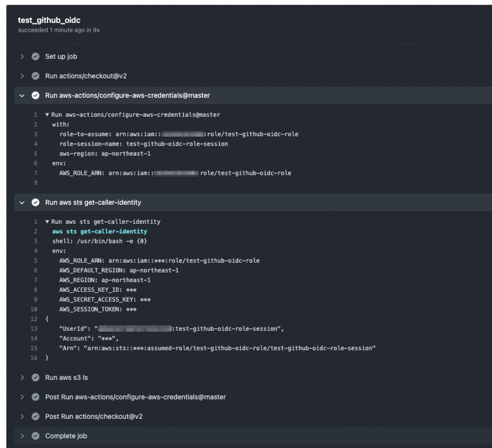Click the role-to-assume log line
Image resolution: width=492 pixels, height=448 pixels.
pyautogui.click(x=179, y=134)
